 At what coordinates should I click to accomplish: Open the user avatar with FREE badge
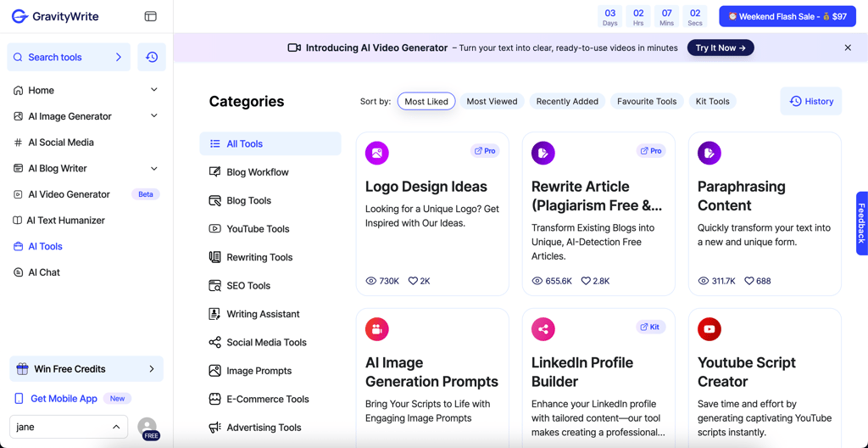click(147, 428)
